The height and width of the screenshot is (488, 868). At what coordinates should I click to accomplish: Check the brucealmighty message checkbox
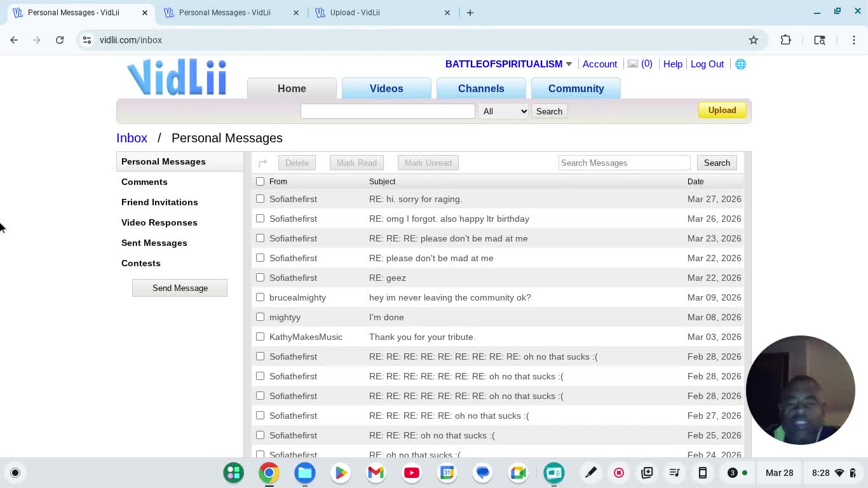pyautogui.click(x=261, y=297)
